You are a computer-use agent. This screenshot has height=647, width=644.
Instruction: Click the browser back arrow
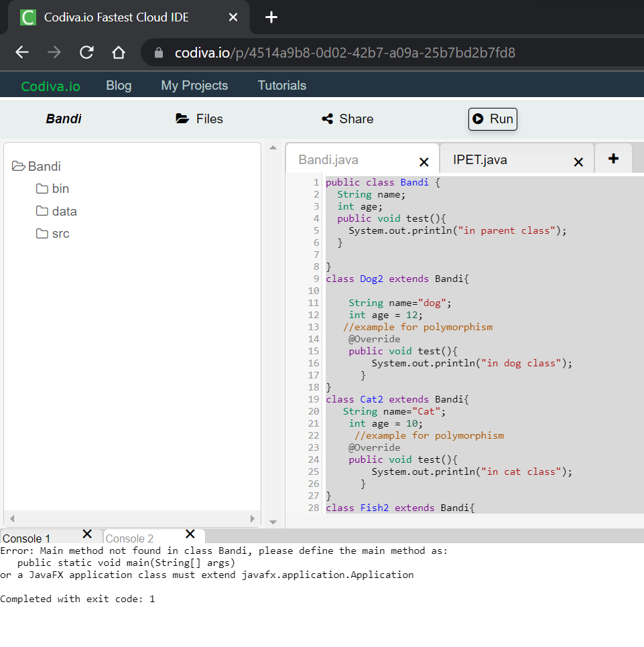click(21, 52)
